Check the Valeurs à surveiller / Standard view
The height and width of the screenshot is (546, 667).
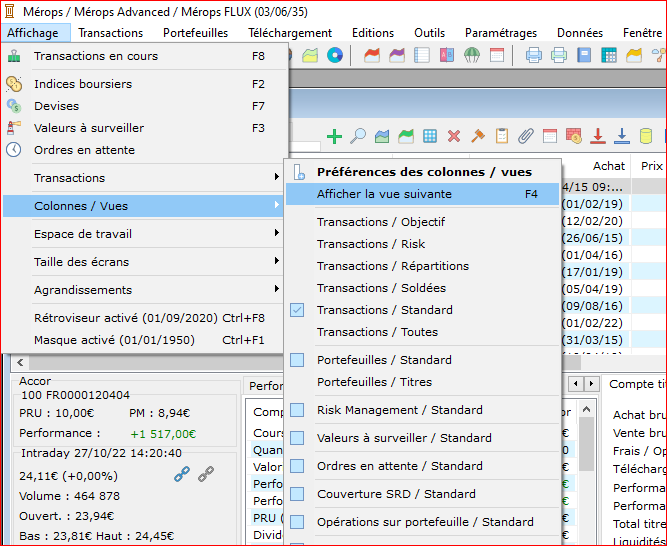click(x=297, y=438)
